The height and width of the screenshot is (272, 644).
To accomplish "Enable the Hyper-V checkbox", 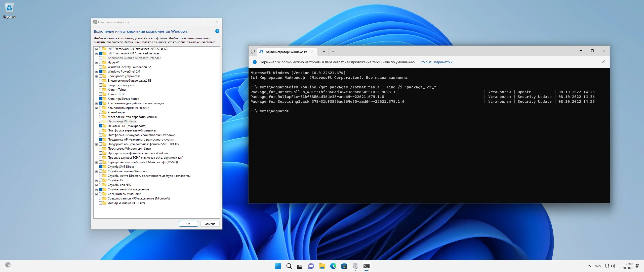I will tap(101, 62).
